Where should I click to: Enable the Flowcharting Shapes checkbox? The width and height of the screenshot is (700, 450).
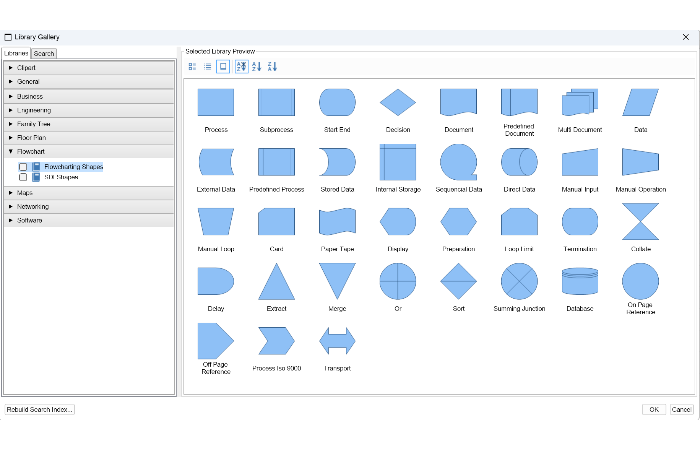pyautogui.click(x=23, y=167)
